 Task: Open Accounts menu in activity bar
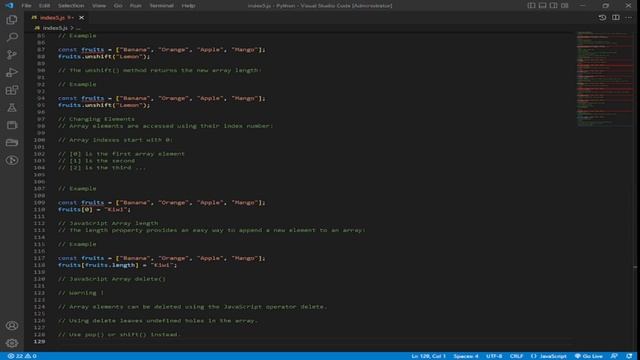12,325
